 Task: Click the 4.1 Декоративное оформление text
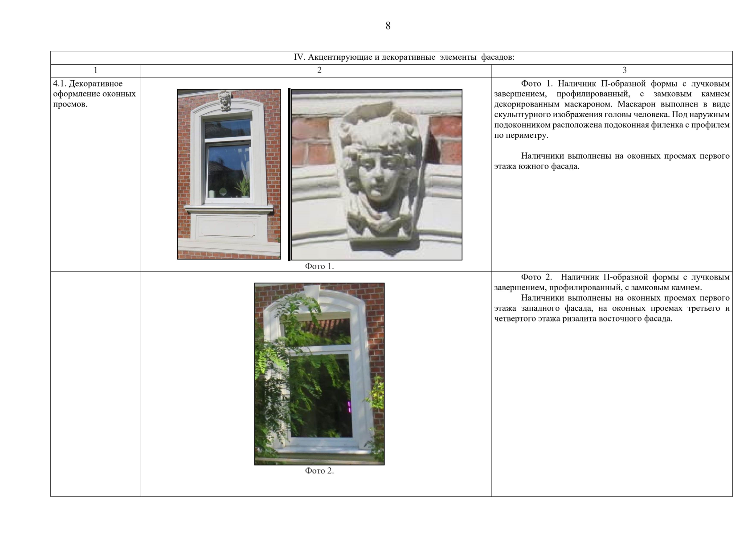[x=94, y=94]
